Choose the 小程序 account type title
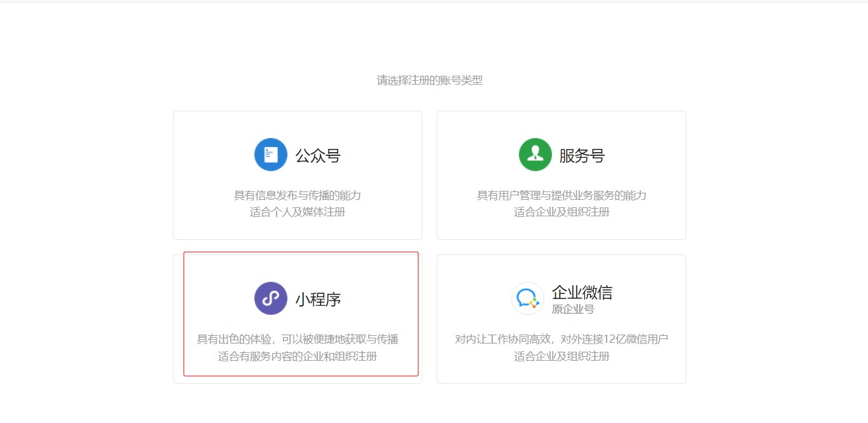 pyautogui.click(x=318, y=300)
